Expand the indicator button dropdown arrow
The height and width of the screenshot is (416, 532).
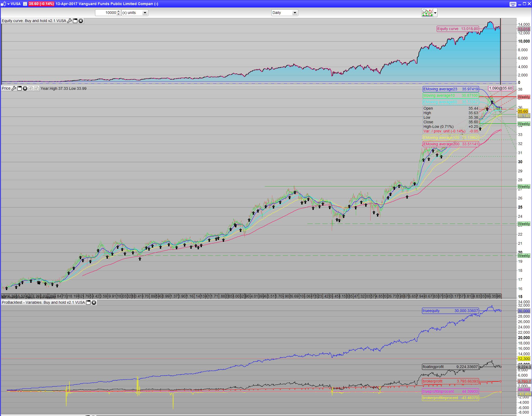pyautogui.click(x=435, y=13)
